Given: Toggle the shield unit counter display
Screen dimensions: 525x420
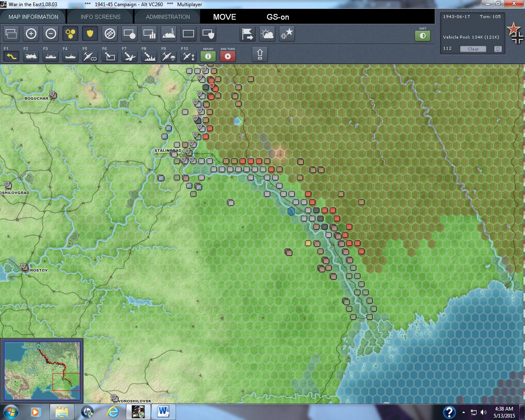Looking at the screenshot, I should click(x=90, y=34).
